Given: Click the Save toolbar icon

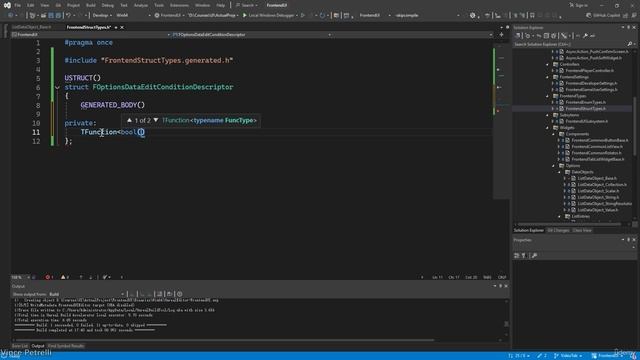Looking at the screenshot, I should click(51, 15).
